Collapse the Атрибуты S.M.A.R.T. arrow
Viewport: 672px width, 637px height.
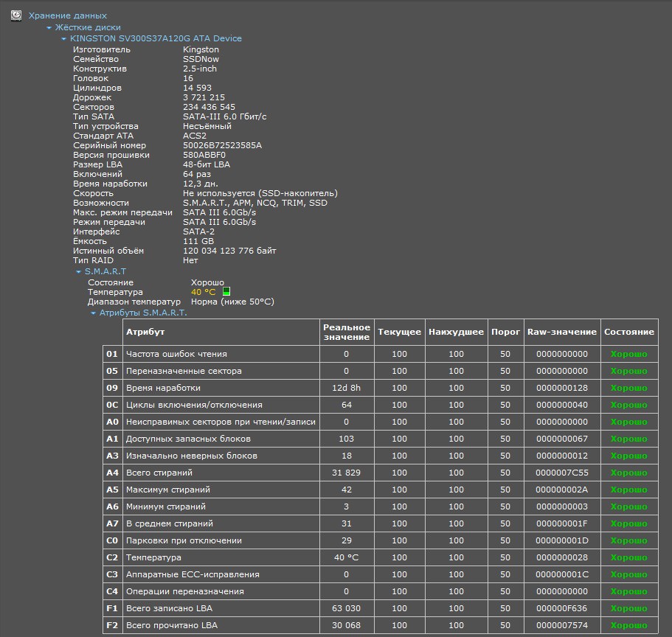pyautogui.click(x=94, y=313)
